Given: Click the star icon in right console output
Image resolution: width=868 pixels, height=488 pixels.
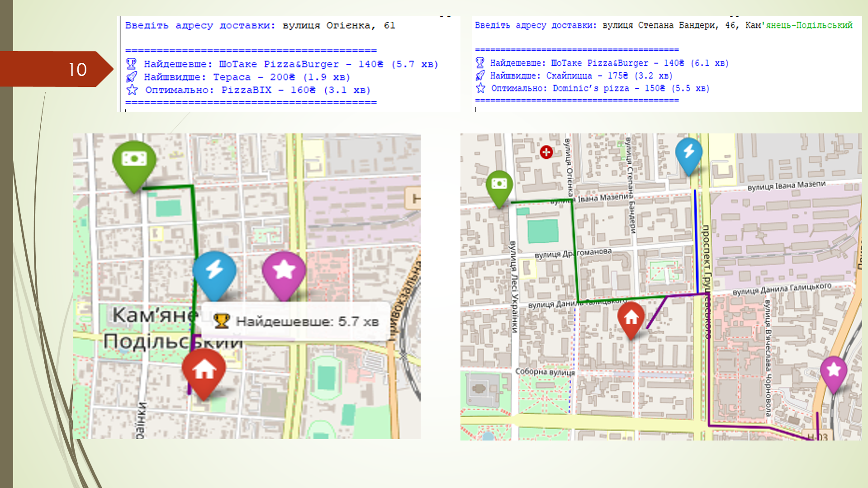Looking at the screenshot, I should (x=480, y=88).
